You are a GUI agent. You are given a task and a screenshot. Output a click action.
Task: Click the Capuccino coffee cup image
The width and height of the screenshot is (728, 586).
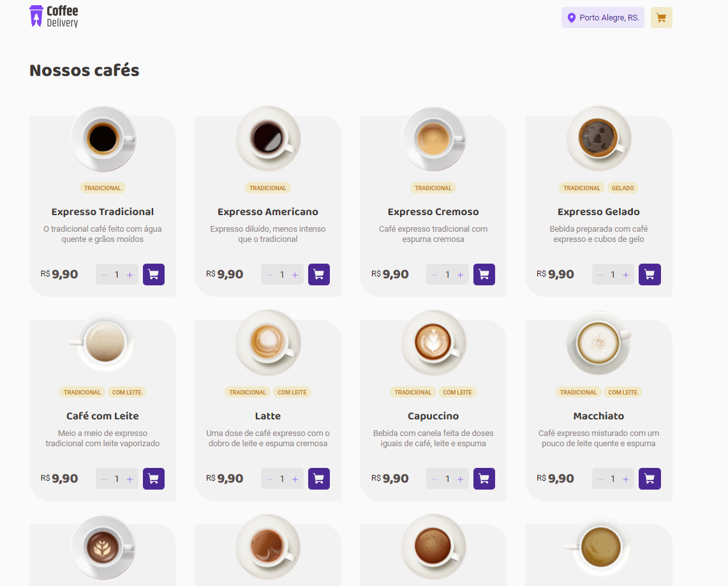(433, 342)
